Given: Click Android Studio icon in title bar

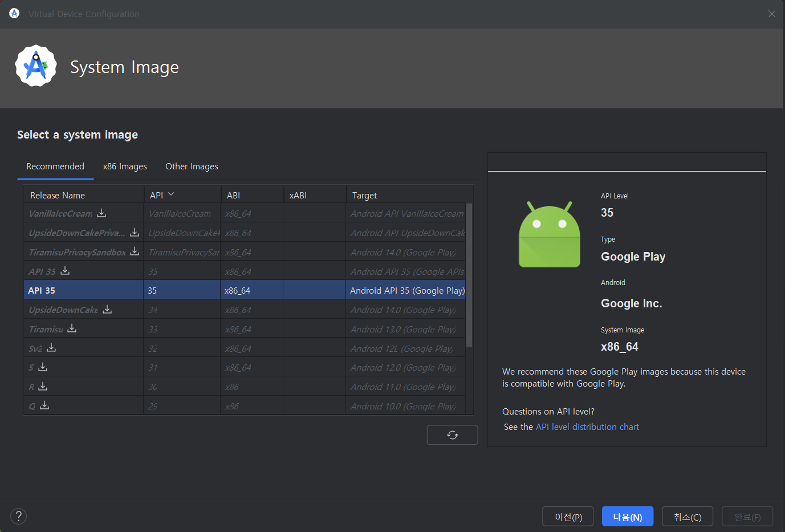Looking at the screenshot, I should point(14,14).
